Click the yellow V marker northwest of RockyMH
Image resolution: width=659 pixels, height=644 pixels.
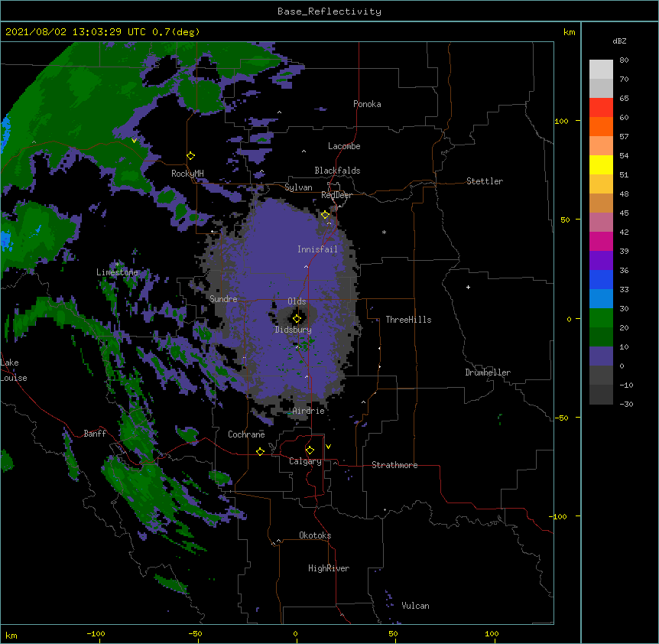point(134,141)
